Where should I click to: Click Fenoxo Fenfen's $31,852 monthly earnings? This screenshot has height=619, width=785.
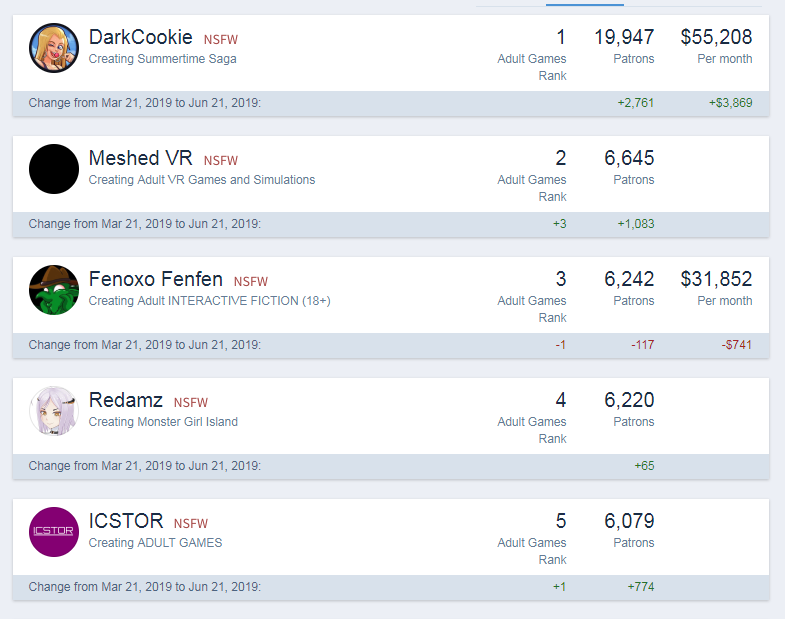point(716,279)
